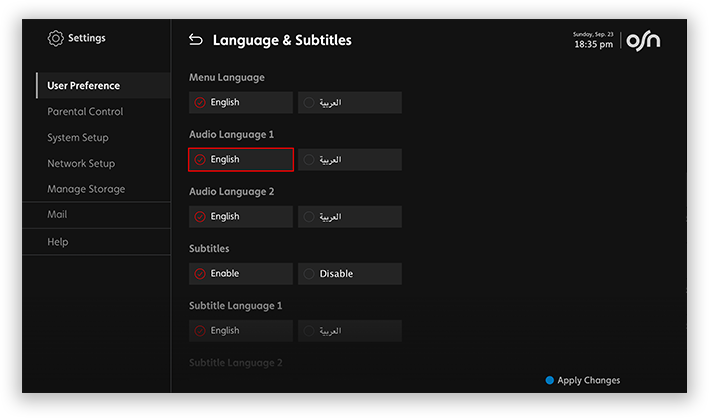The height and width of the screenshot is (418, 709).
Task: Click the OSN logo
Action: 644,40
